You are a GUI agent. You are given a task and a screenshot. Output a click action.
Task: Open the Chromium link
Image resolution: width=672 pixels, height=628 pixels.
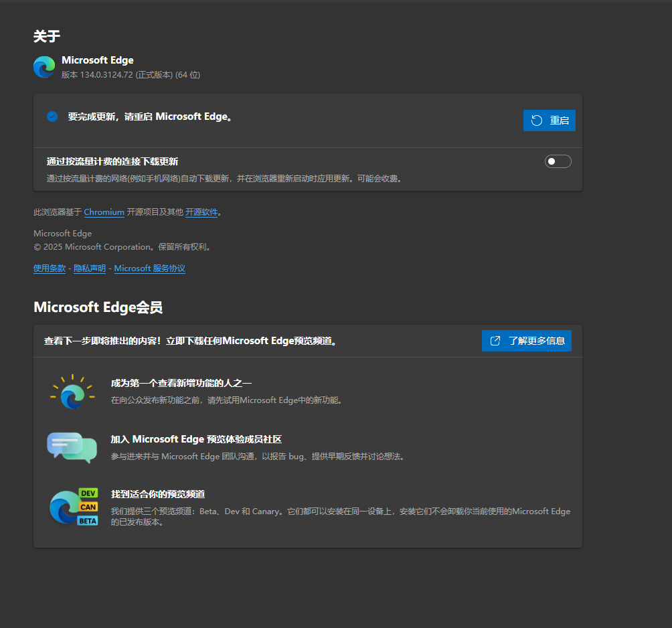(x=104, y=212)
